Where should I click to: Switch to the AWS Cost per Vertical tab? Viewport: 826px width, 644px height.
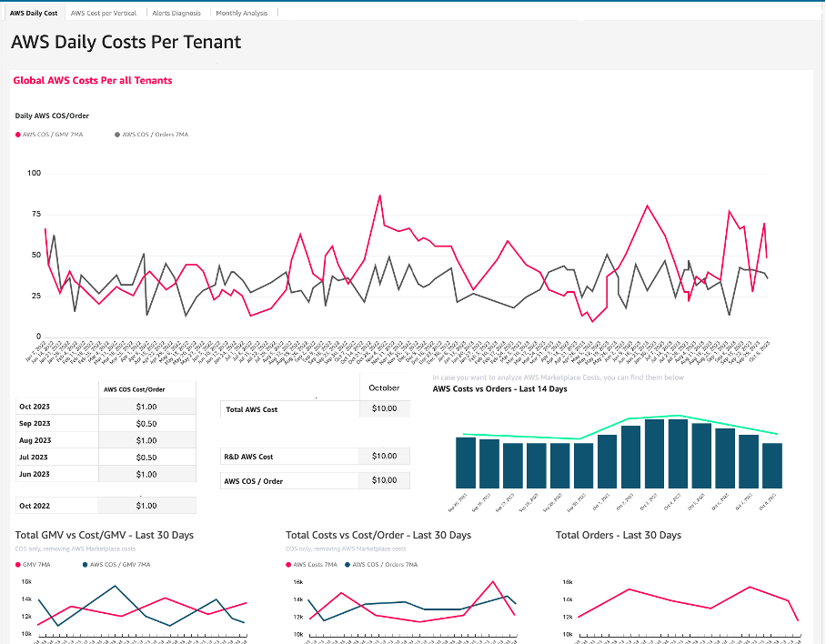click(x=106, y=14)
